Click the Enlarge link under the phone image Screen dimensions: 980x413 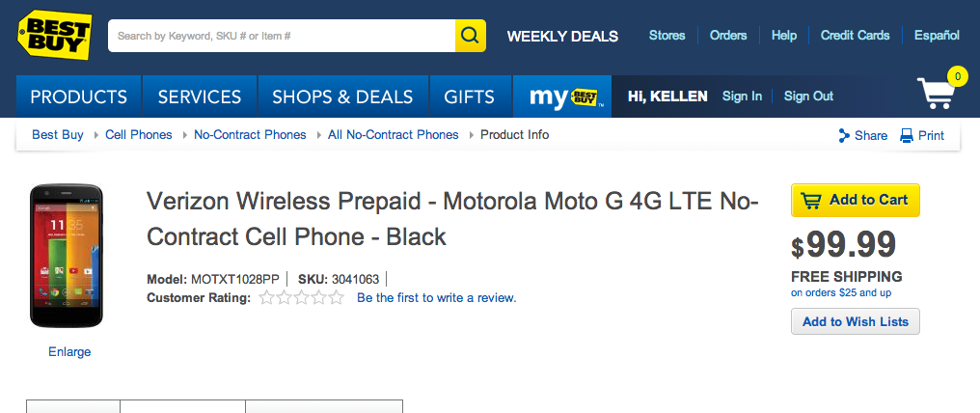(x=69, y=352)
